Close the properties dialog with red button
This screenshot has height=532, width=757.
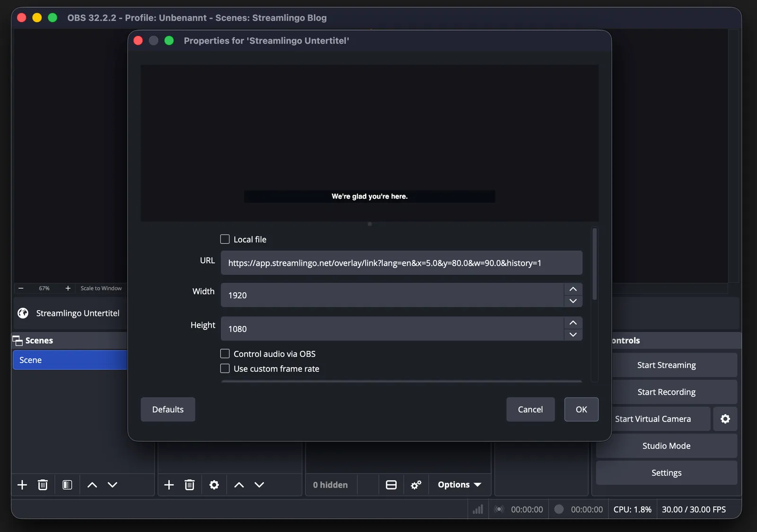point(138,41)
